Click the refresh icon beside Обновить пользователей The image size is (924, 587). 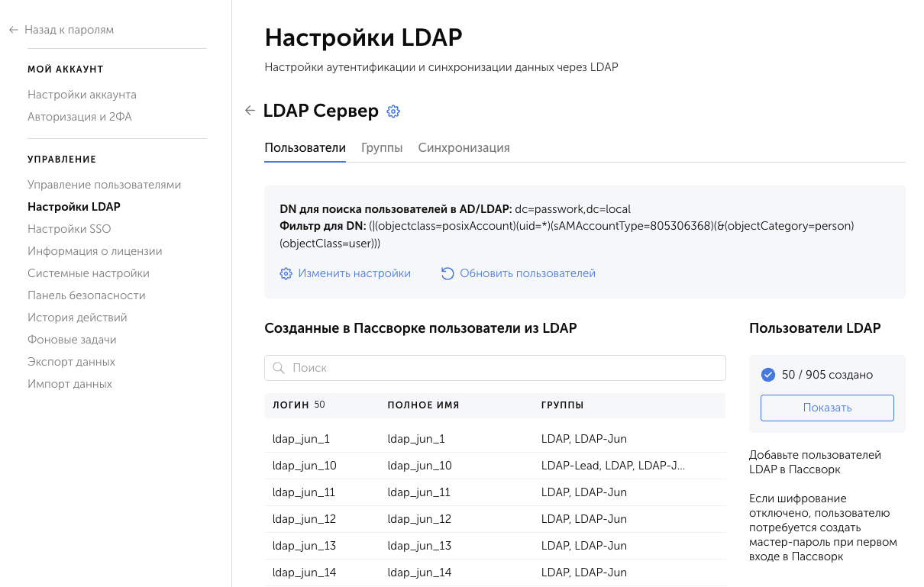pyautogui.click(x=447, y=273)
